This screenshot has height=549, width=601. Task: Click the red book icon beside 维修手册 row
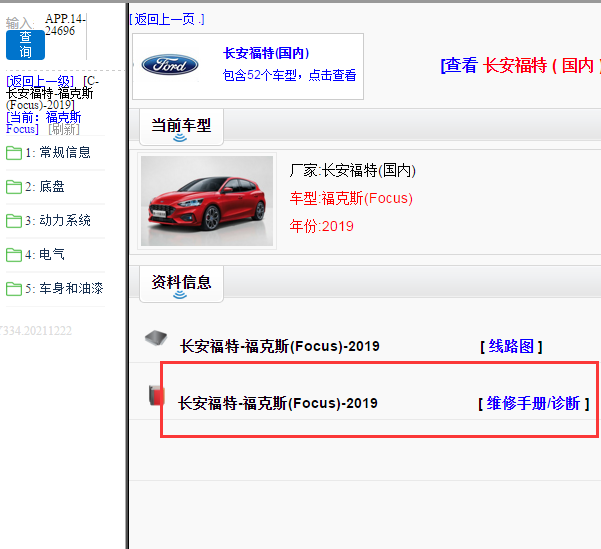[157, 396]
